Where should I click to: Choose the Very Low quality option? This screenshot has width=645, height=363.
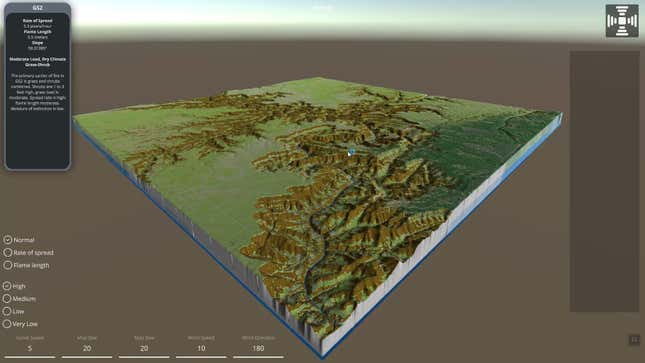coord(20,324)
